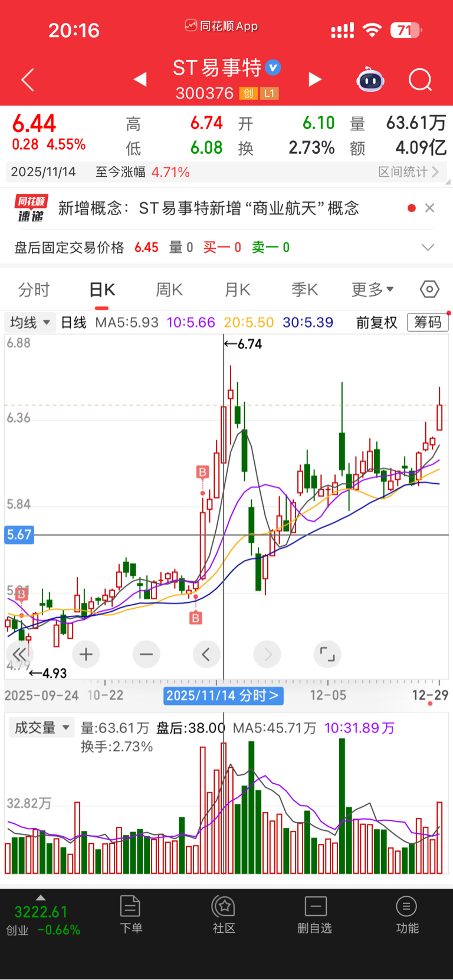Image resolution: width=453 pixels, height=980 pixels.
Task: Tap the 量 63.61万 volume value
Action: [x=416, y=123]
